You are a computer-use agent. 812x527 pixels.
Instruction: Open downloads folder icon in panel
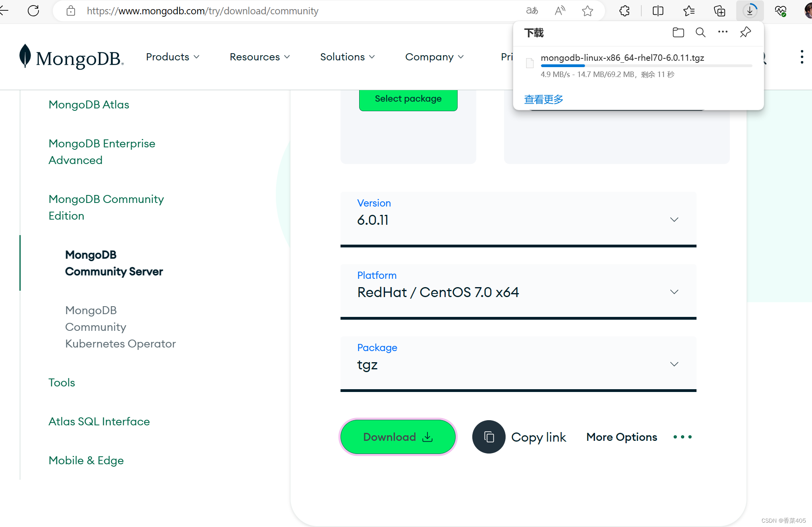tap(678, 32)
